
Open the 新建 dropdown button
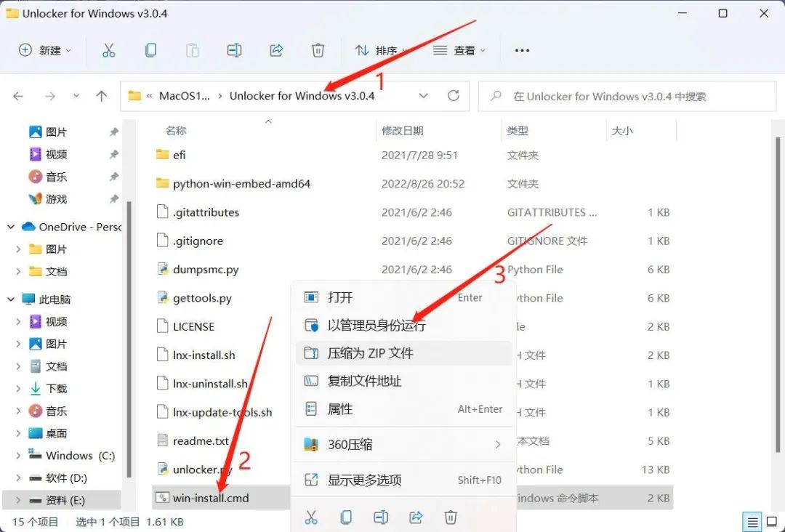45,50
